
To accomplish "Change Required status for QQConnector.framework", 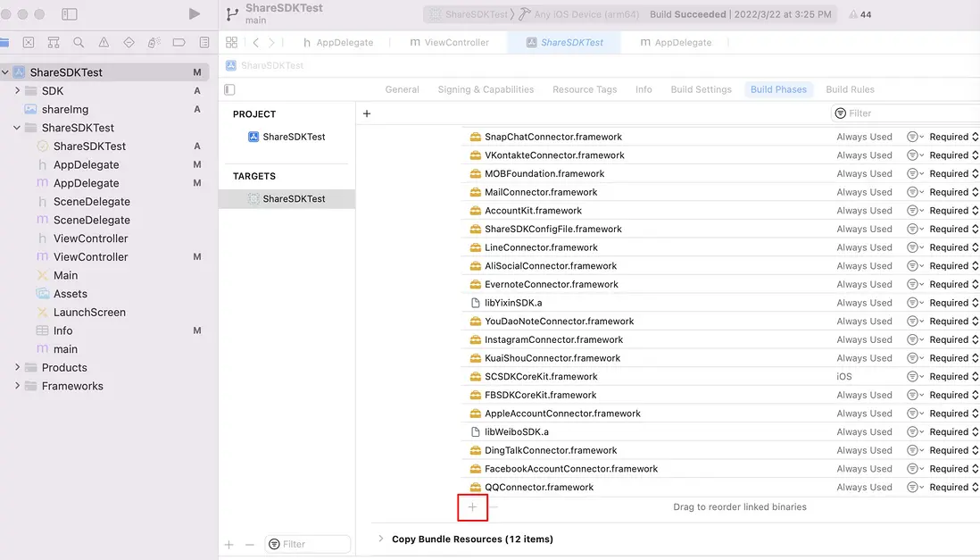I will (x=954, y=488).
